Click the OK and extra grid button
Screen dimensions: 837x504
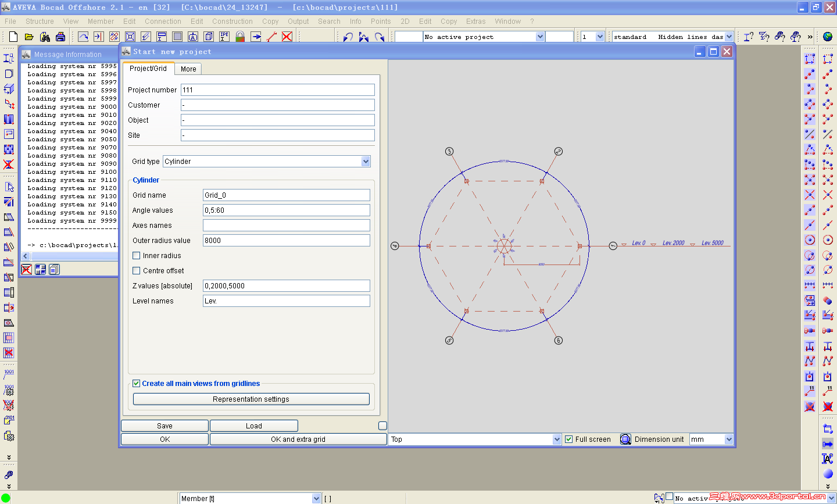(x=298, y=439)
